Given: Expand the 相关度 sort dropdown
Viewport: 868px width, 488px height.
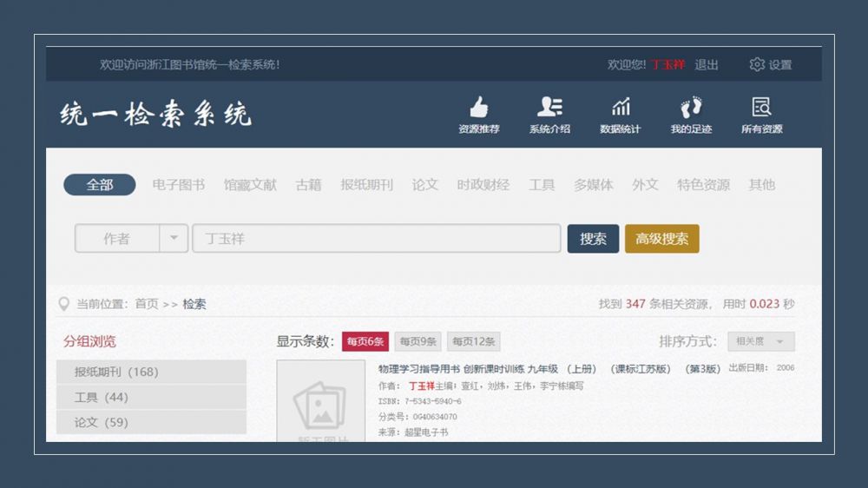Looking at the screenshot, I should point(761,342).
